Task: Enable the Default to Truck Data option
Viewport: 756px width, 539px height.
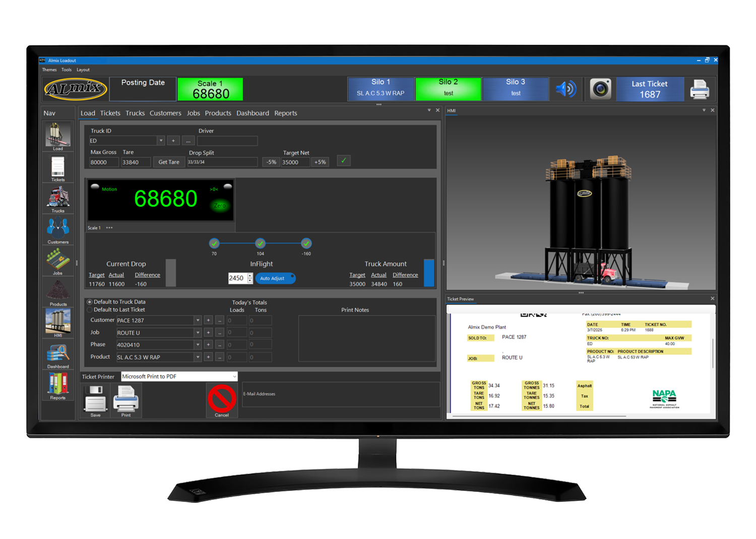Action: (90, 302)
